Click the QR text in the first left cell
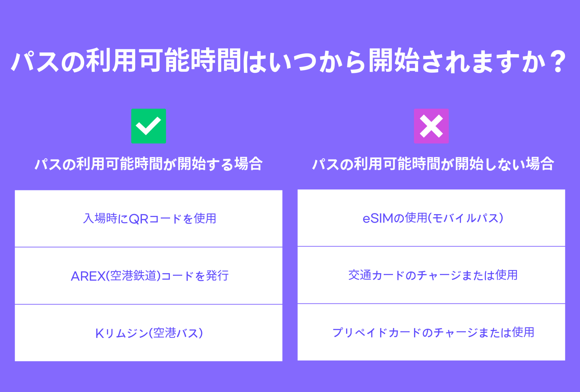Screen dimensions: 580x392 [x=138, y=219]
